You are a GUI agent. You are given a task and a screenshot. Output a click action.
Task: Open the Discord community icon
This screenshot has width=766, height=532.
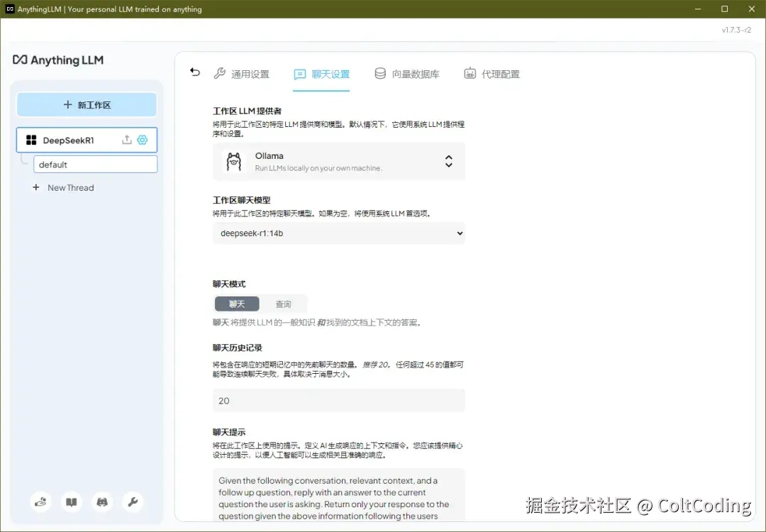pyautogui.click(x=101, y=501)
